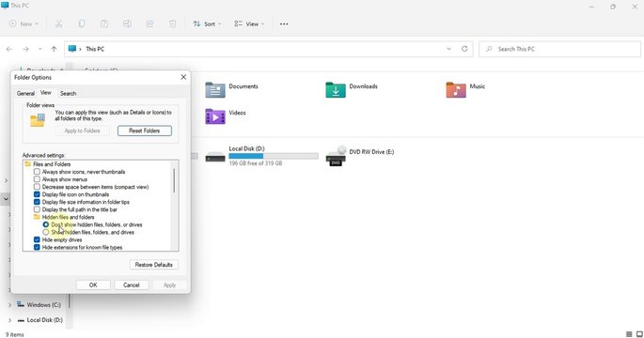The width and height of the screenshot is (644, 338).
Task: Switch to details view icon in status bar
Action: click(x=629, y=334)
